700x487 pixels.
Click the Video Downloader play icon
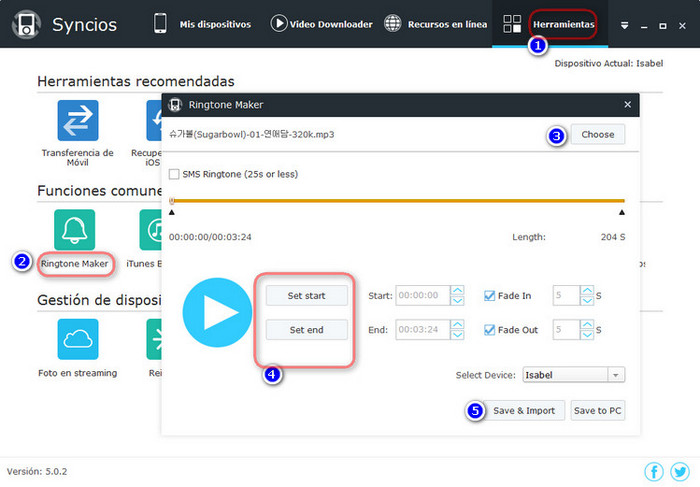pos(279,23)
